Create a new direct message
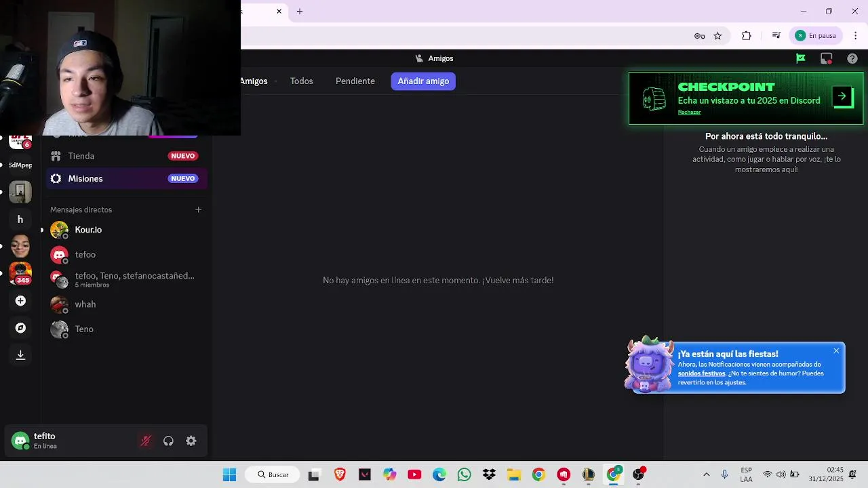Image resolution: width=868 pixels, height=488 pixels. click(199, 209)
